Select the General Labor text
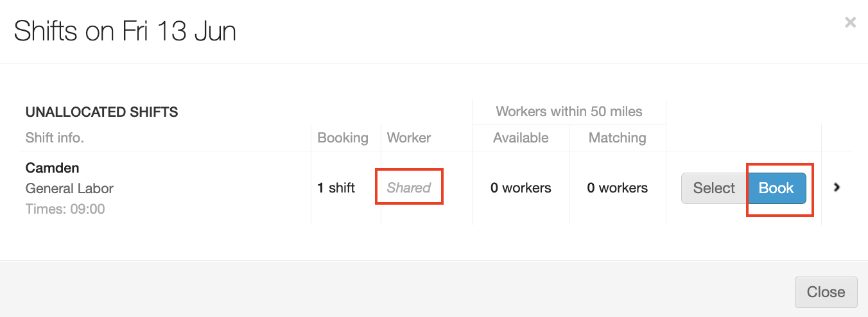This screenshot has height=317, width=868. [x=69, y=189]
